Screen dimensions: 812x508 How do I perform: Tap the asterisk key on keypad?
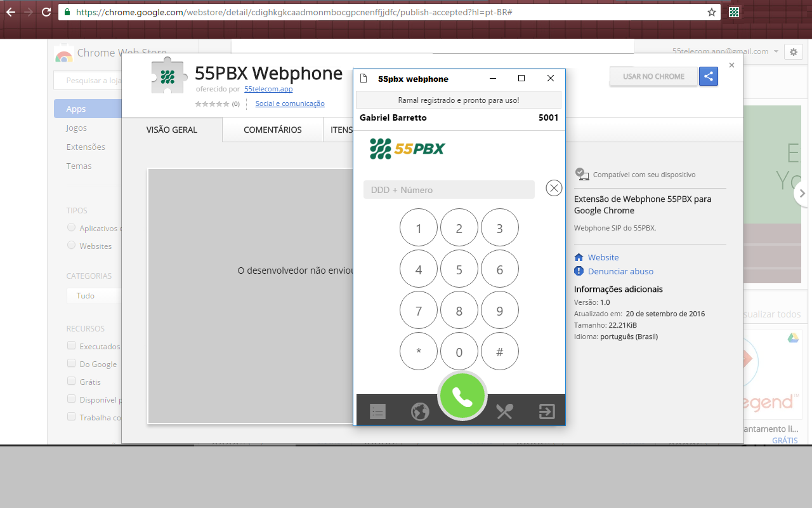tap(419, 351)
